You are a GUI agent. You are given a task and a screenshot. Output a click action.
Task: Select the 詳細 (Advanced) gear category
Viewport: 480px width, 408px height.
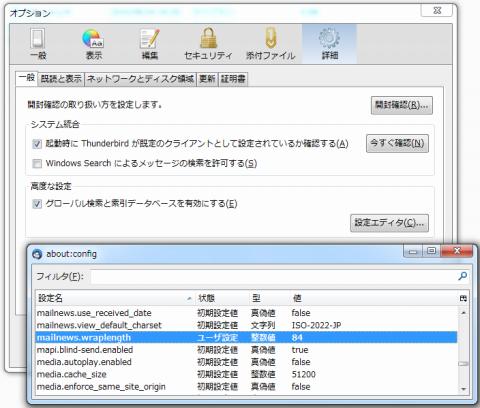[x=329, y=44]
